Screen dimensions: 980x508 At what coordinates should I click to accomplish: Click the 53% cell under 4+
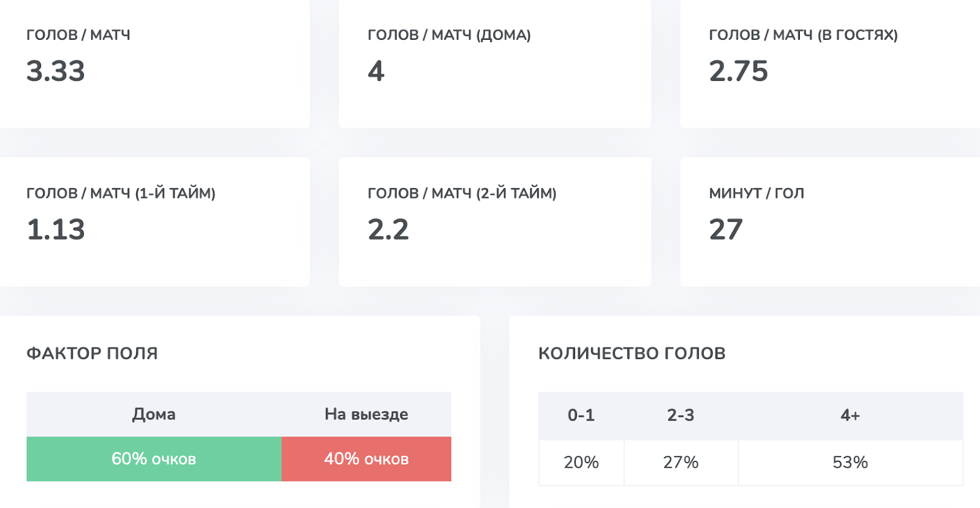[850, 463]
